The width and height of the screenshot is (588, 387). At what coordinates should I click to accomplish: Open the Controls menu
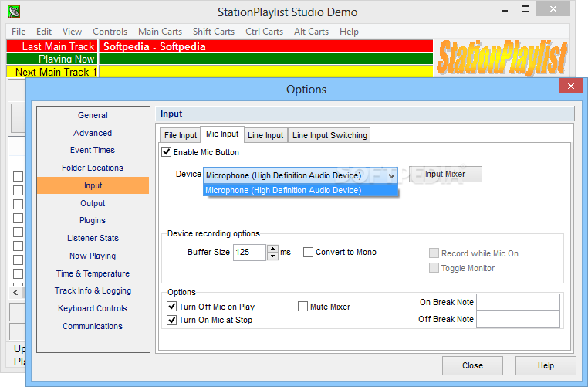[110, 32]
